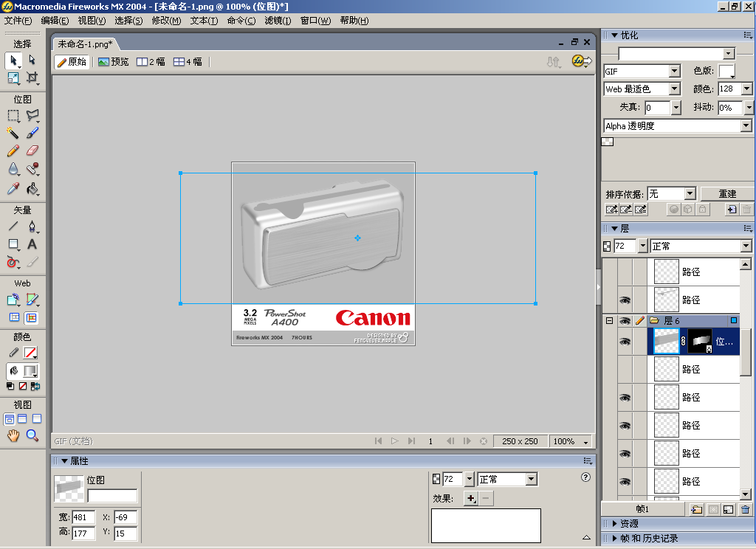Select the Zoom magnifier tool
This screenshot has height=549, width=756.
[x=32, y=435]
